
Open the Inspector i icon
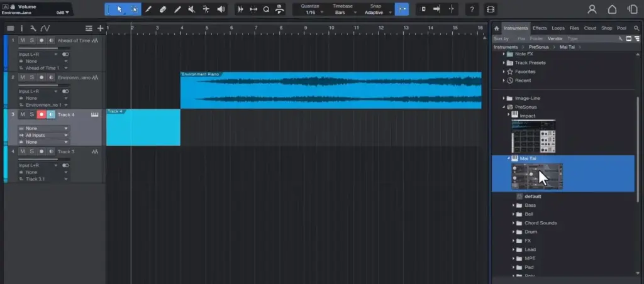click(22, 28)
